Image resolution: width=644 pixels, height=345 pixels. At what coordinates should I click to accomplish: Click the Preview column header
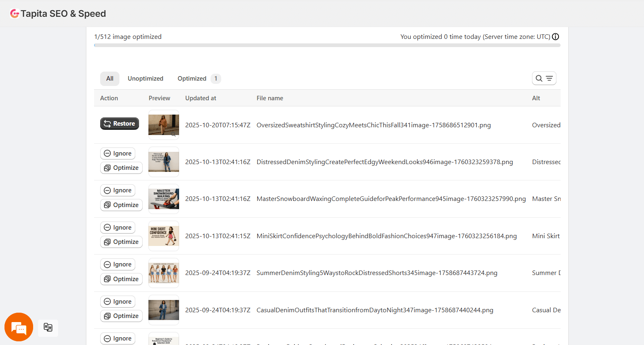[x=159, y=98]
